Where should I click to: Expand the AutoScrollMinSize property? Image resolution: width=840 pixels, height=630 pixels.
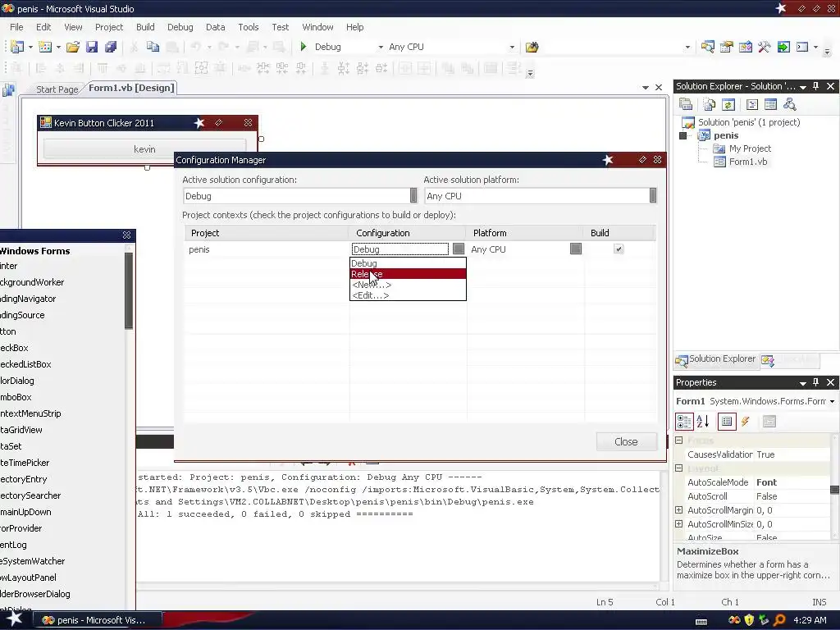[678, 524]
